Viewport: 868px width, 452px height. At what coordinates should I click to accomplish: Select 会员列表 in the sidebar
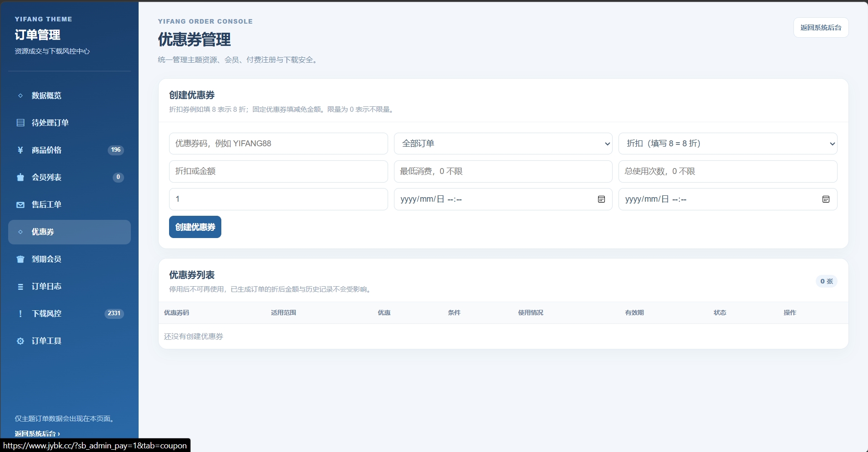70,177
